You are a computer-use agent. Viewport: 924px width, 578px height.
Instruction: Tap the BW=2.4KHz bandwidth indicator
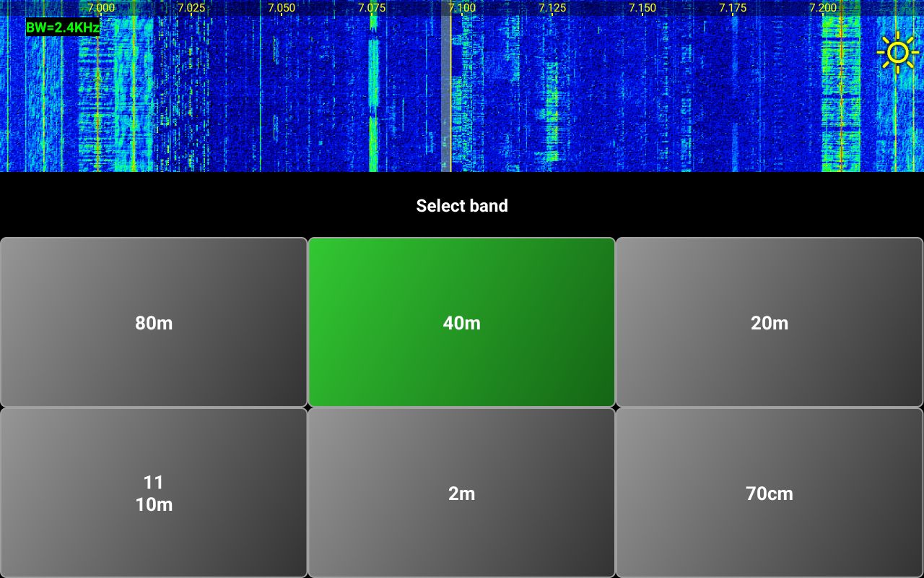tap(63, 28)
